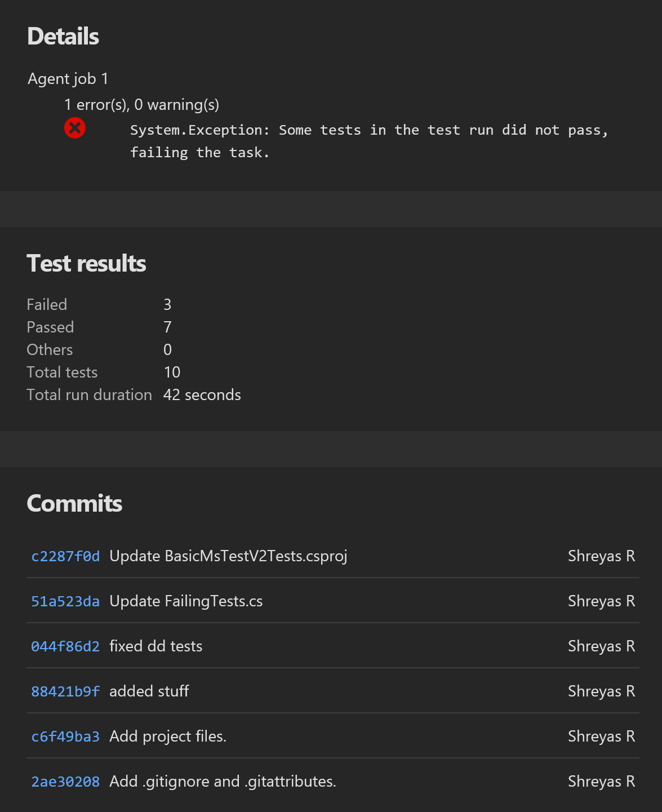Open commit c6f49ba3 link

(65, 736)
